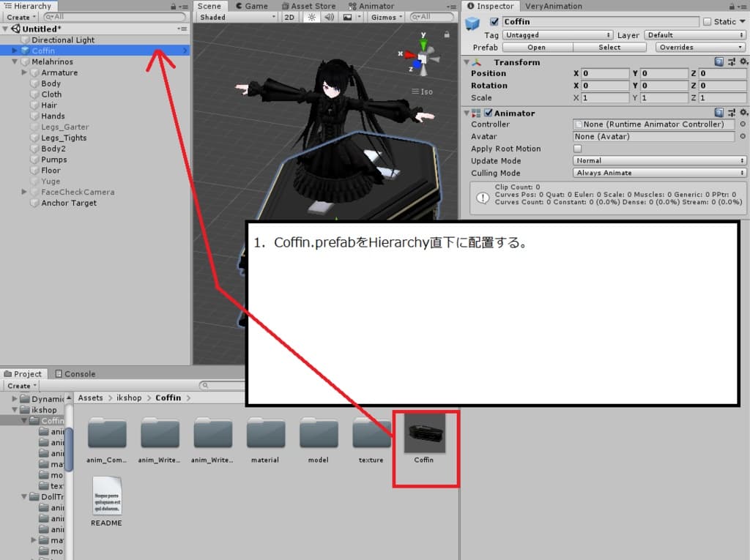Click the scene view lock icon
The width and height of the screenshot is (750, 560).
[446, 34]
